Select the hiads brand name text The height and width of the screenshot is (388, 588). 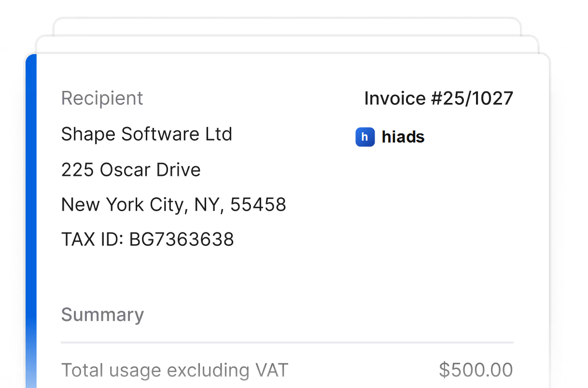(x=403, y=137)
